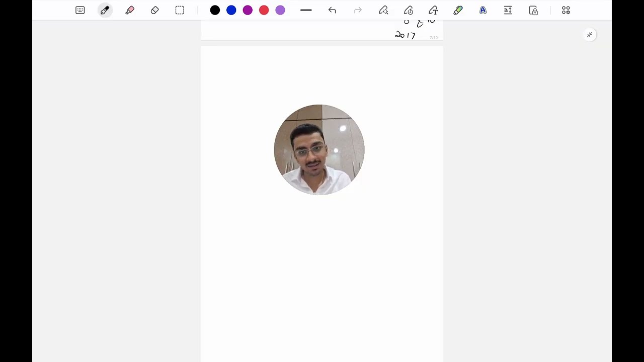Select the pen tool
The image size is (644, 362).
pos(105,10)
